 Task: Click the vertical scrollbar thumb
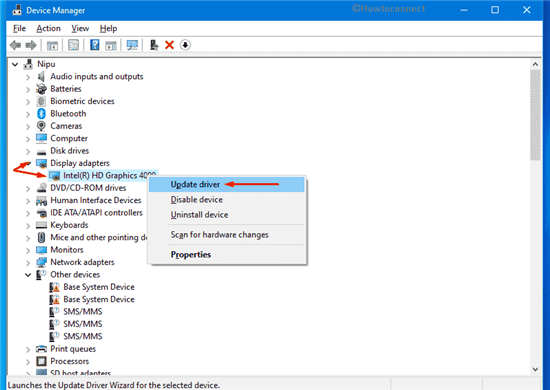pyautogui.click(x=535, y=115)
